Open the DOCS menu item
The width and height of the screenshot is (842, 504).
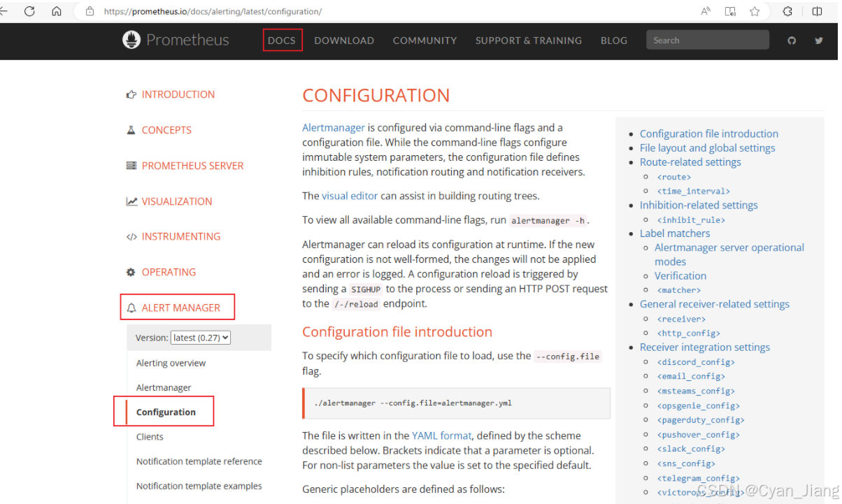pos(282,41)
